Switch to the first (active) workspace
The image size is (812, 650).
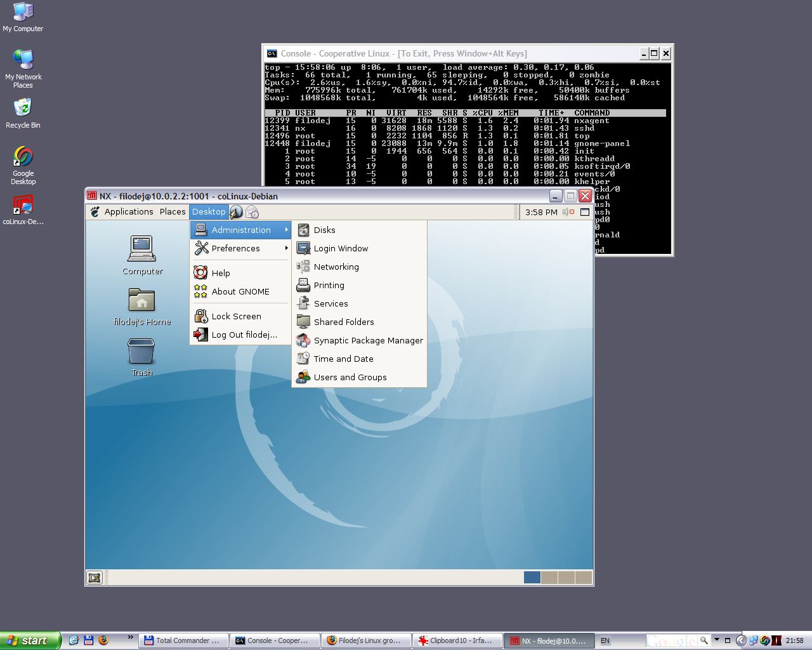click(x=532, y=578)
